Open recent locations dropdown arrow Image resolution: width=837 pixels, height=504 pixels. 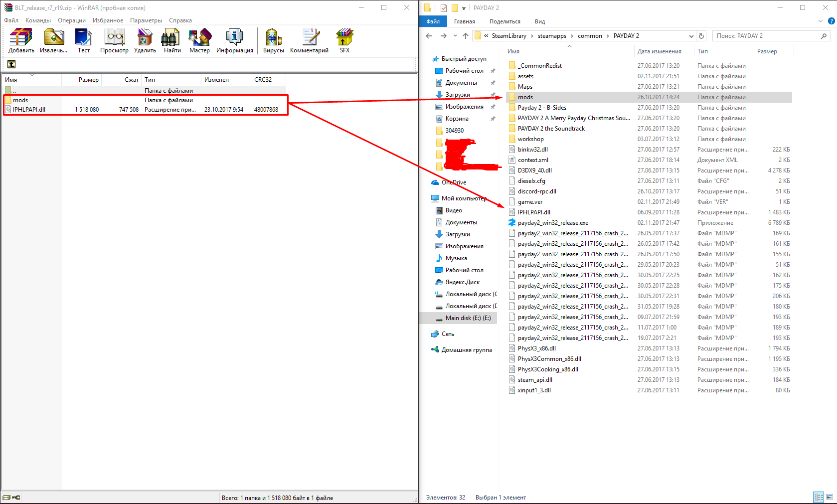[x=455, y=36]
